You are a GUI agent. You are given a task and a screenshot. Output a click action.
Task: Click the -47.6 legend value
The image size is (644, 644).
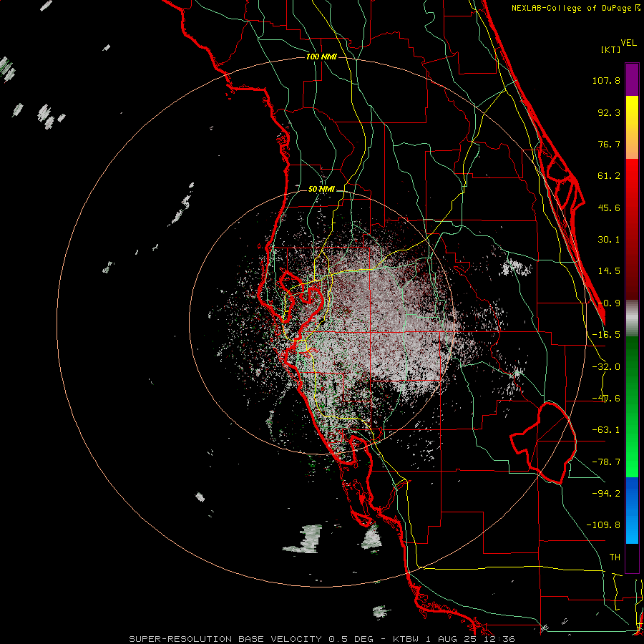click(606, 399)
